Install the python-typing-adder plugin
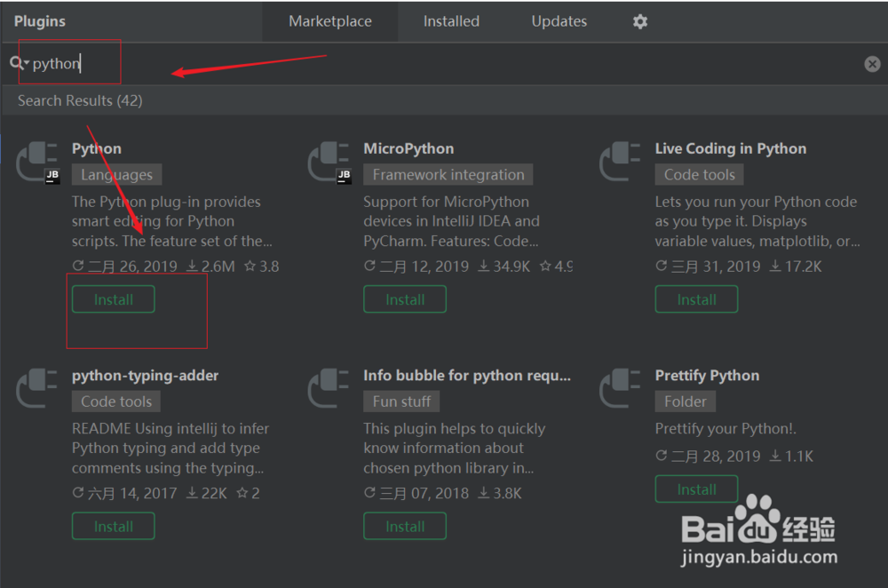The width and height of the screenshot is (888, 588). (114, 526)
